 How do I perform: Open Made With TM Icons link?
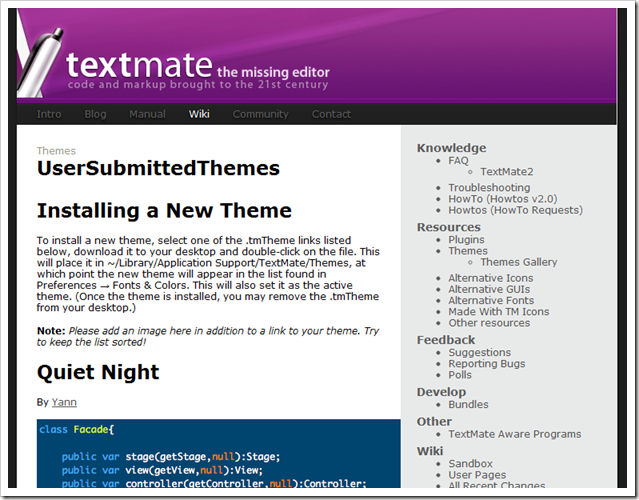499,312
